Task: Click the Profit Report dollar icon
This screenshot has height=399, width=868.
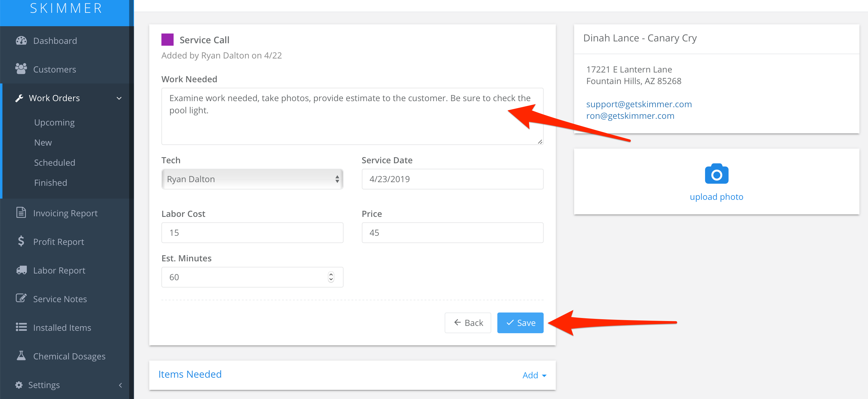Action: tap(21, 241)
